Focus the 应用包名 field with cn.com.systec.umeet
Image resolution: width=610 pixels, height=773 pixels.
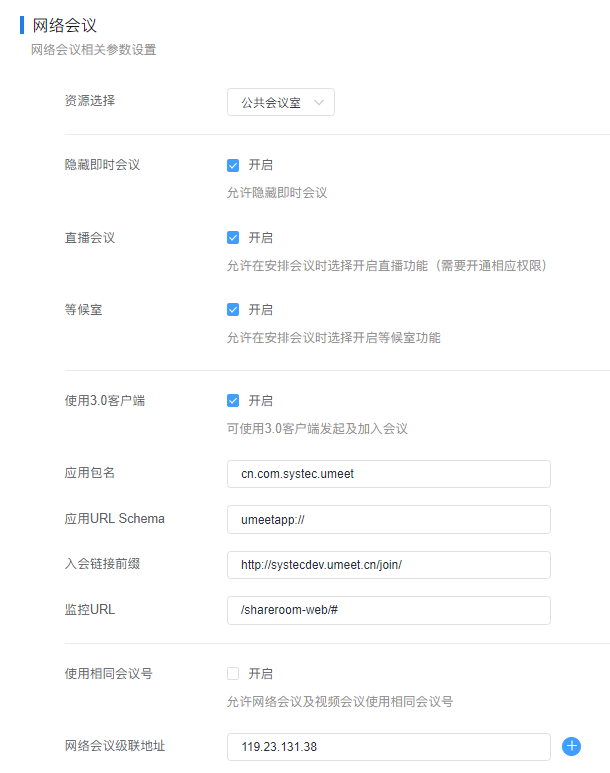pos(388,474)
